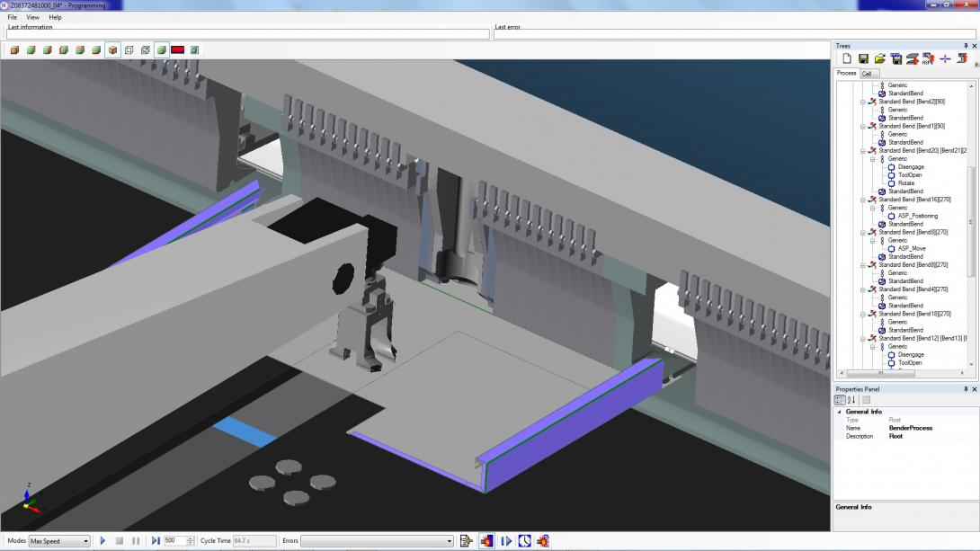Toggle the Categorized view in Properties Panel
Screen dimensions: 980x551
coord(841,400)
